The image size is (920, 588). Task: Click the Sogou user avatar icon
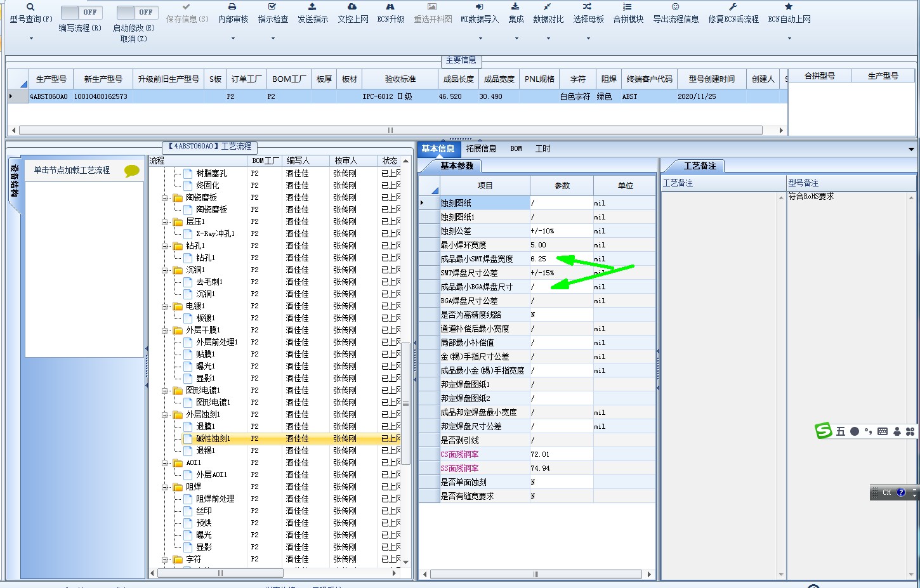pyautogui.click(x=897, y=431)
